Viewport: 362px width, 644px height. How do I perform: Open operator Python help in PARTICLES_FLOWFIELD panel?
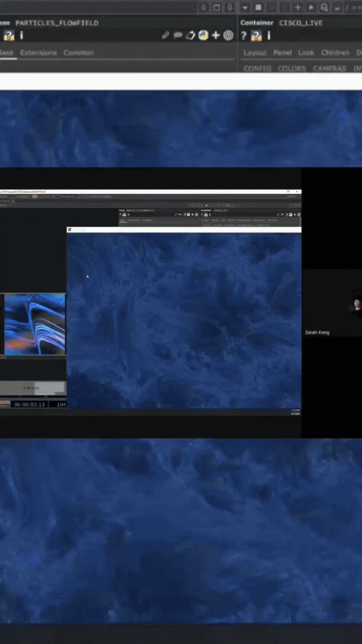coord(9,36)
